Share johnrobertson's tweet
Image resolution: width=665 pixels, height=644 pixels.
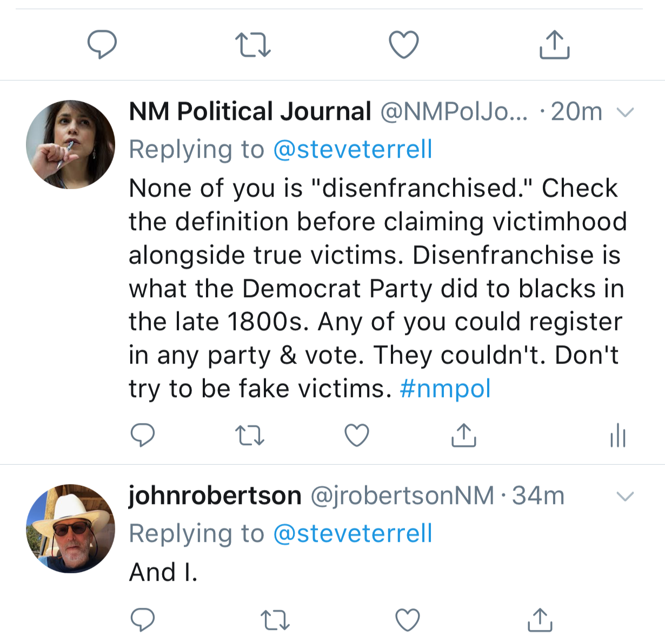(x=540, y=620)
